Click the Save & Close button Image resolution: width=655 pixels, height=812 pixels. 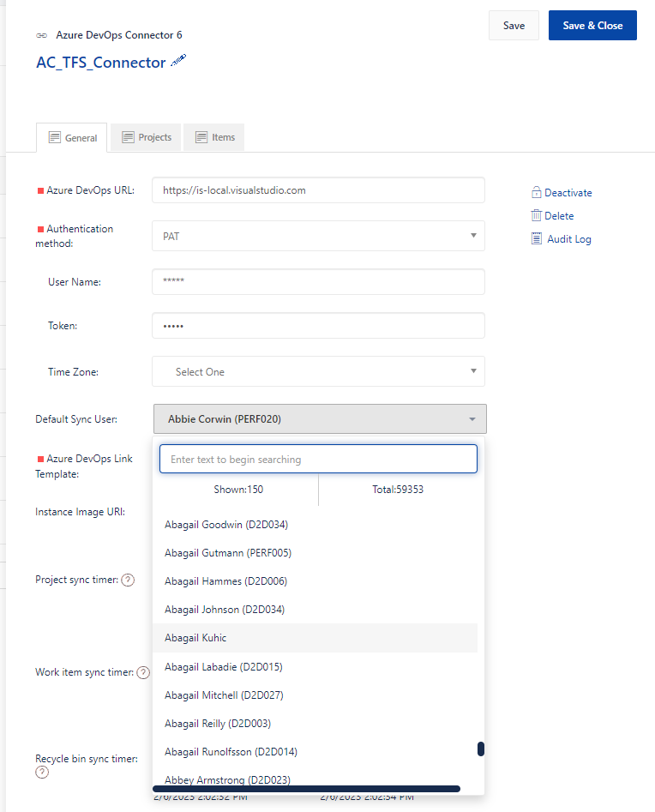[592, 26]
